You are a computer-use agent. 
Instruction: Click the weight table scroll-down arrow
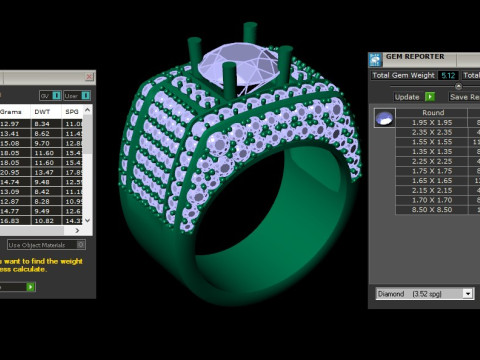tap(87, 220)
